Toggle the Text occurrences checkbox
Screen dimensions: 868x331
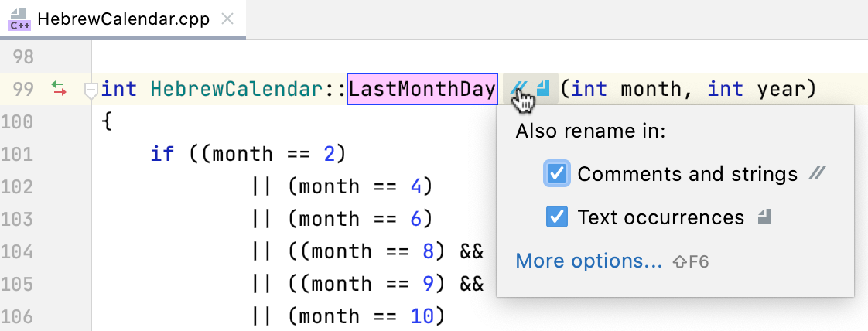point(557,217)
